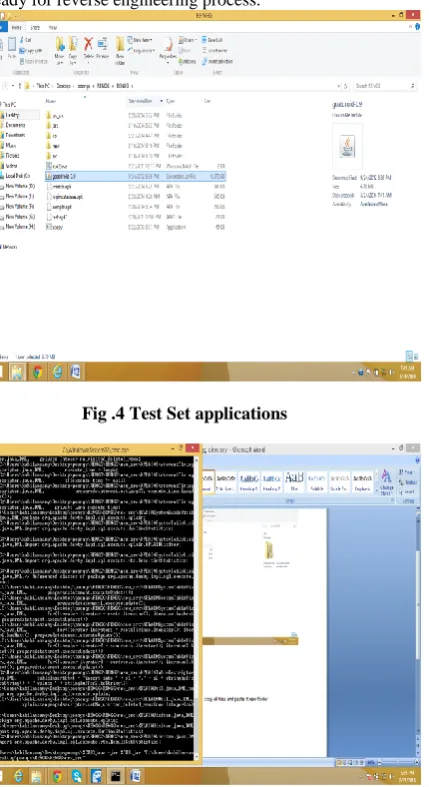Click Skype icon on the lower taskbar
Image resolution: width=429 pixels, height=787 pixels.
(76, 776)
